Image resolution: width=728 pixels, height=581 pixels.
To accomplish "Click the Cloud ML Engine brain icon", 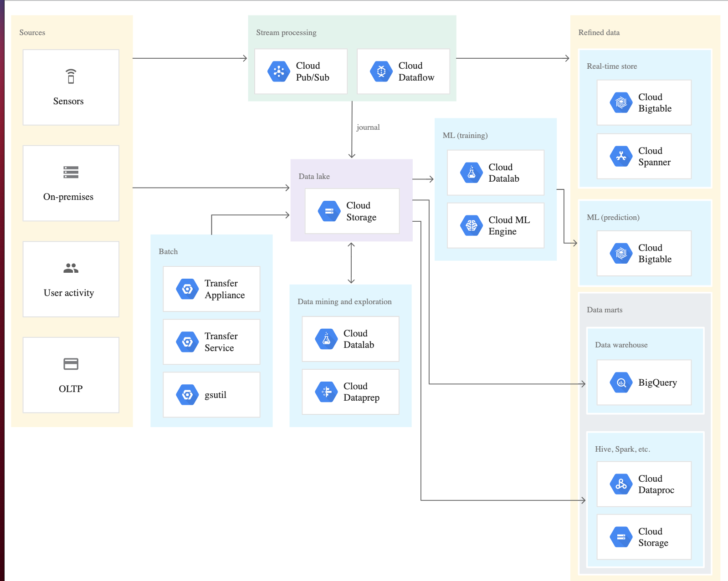I will (x=472, y=225).
